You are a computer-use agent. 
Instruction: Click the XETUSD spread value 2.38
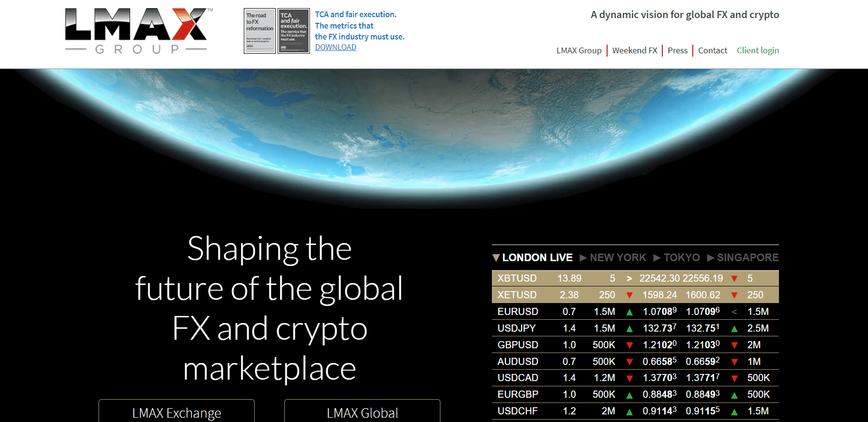(569, 295)
